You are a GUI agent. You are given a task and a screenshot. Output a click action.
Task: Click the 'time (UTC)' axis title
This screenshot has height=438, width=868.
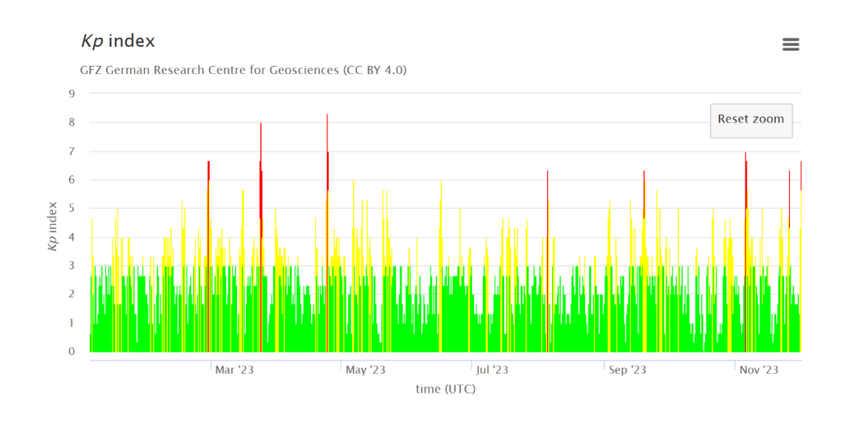click(445, 389)
